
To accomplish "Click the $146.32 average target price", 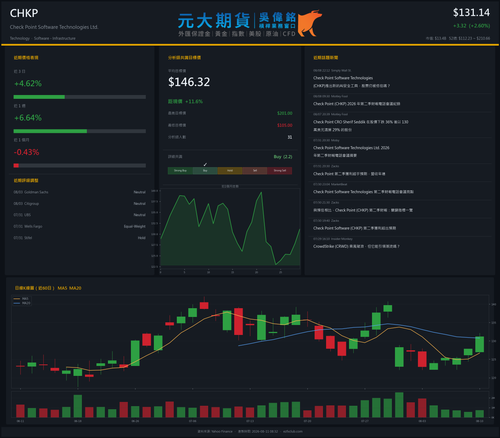I will coord(189,82).
